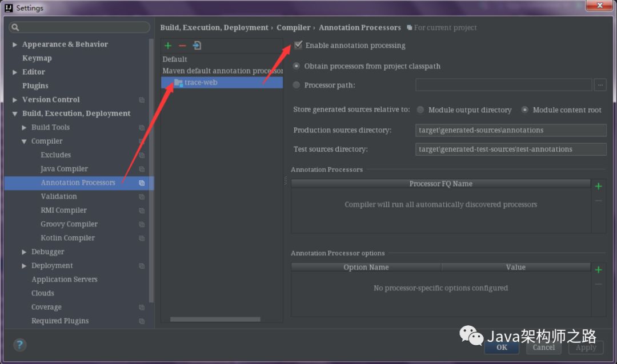Collapse the Compiler subsection arrow
This screenshot has width=617, height=364.
pos(24,141)
